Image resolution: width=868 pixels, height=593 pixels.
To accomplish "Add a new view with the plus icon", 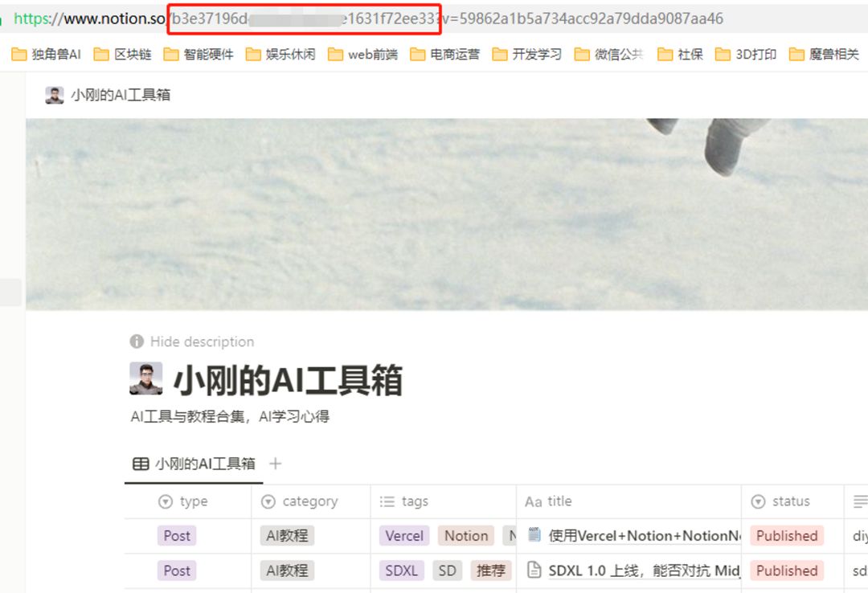I will pyautogui.click(x=276, y=464).
